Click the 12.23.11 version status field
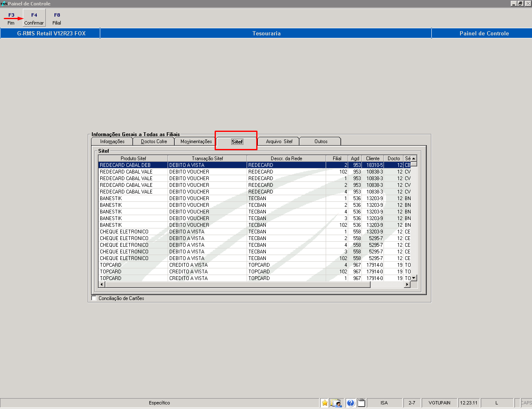 469,403
